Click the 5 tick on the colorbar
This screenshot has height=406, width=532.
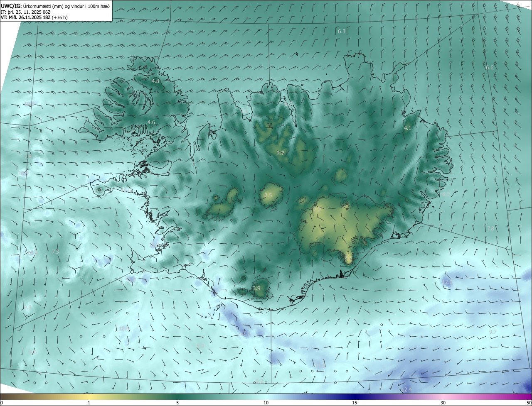[x=177, y=403]
